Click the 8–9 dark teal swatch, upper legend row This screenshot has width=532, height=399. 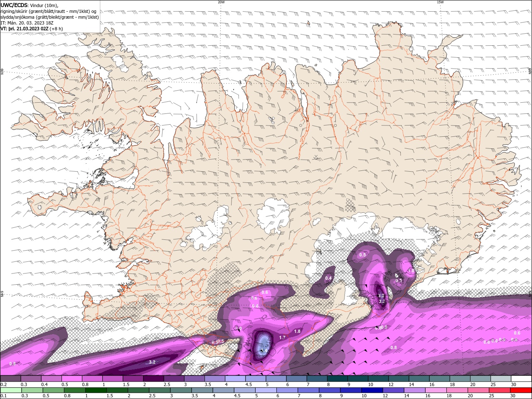pos(337,379)
